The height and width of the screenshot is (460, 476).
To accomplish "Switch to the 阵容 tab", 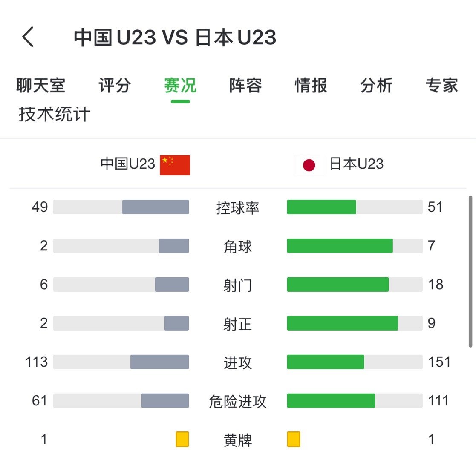I will coord(245,85).
